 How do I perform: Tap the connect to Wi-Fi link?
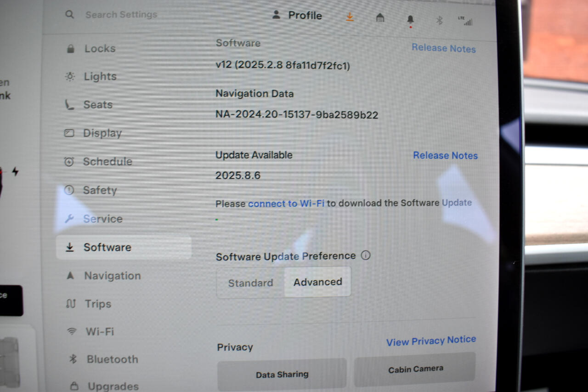tap(287, 203)
